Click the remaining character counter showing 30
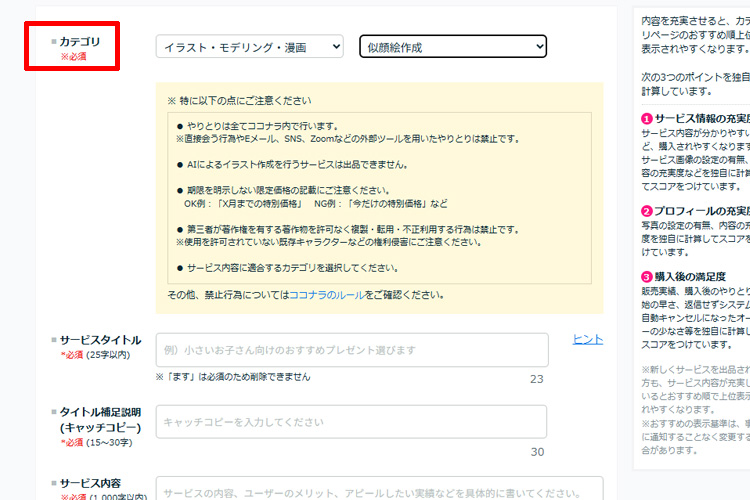 click(536, 451)
